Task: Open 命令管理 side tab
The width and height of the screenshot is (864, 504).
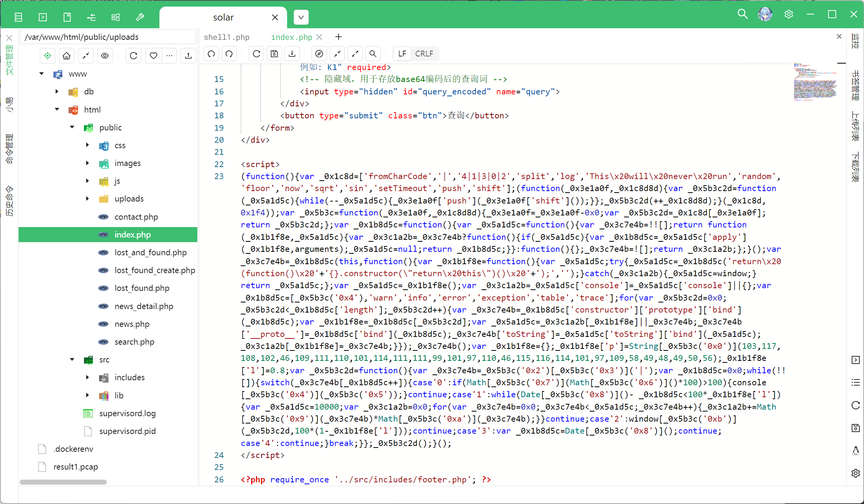Action: coord(9,149)
